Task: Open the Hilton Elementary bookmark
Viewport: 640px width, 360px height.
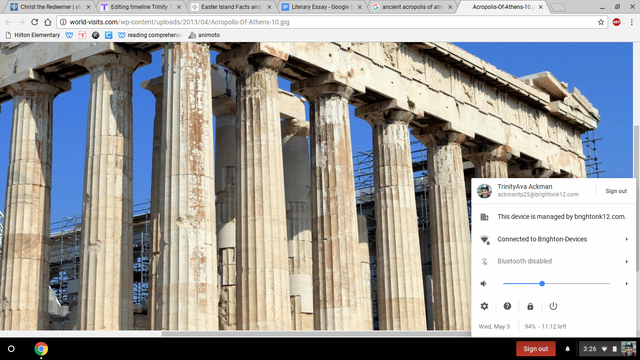Action: (33, 35)
